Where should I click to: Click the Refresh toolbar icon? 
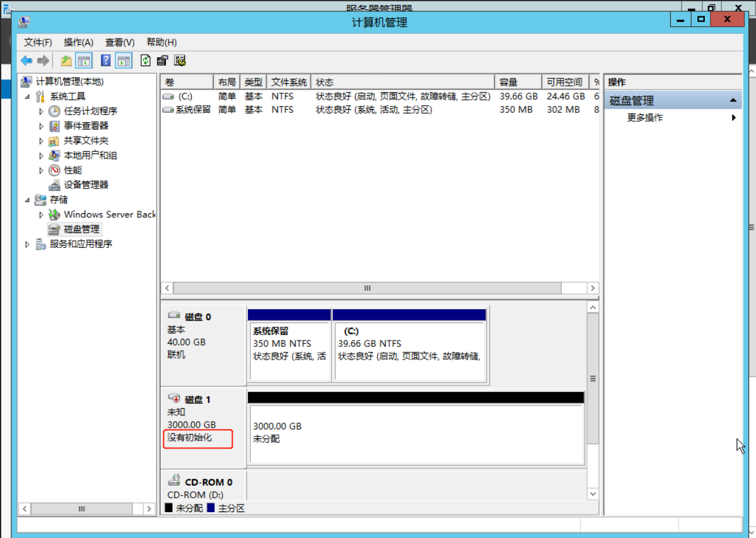(146, 61)
